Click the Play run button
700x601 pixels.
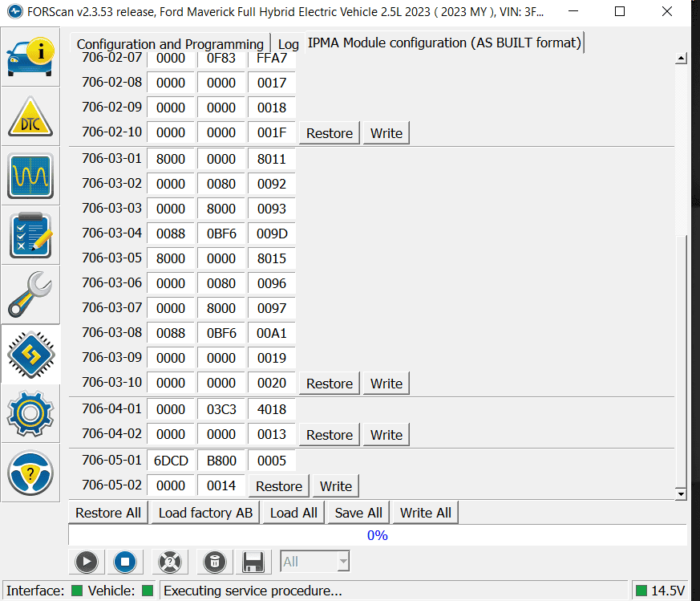tap(87, 562)
